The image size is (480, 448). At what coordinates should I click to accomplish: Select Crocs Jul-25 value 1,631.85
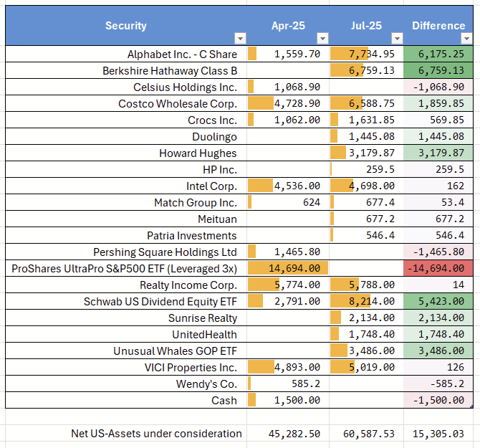point(366,120)
